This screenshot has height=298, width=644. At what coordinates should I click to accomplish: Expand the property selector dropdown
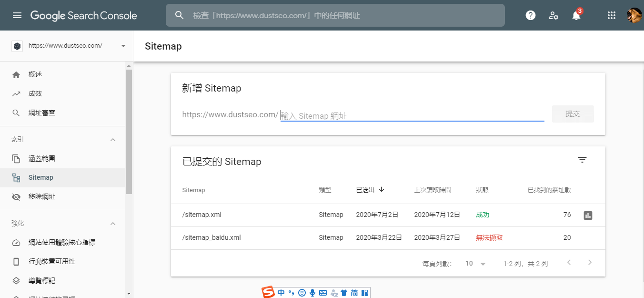[x=123, y=46]
